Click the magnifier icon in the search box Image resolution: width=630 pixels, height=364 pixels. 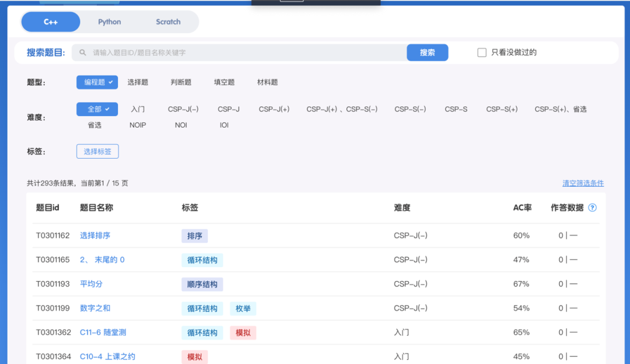[83, 52]
